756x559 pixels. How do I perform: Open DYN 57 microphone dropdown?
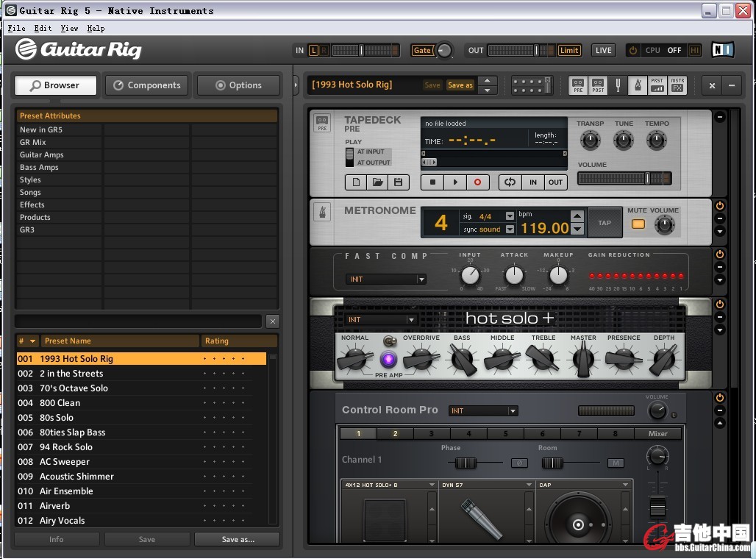click(529, 485)
